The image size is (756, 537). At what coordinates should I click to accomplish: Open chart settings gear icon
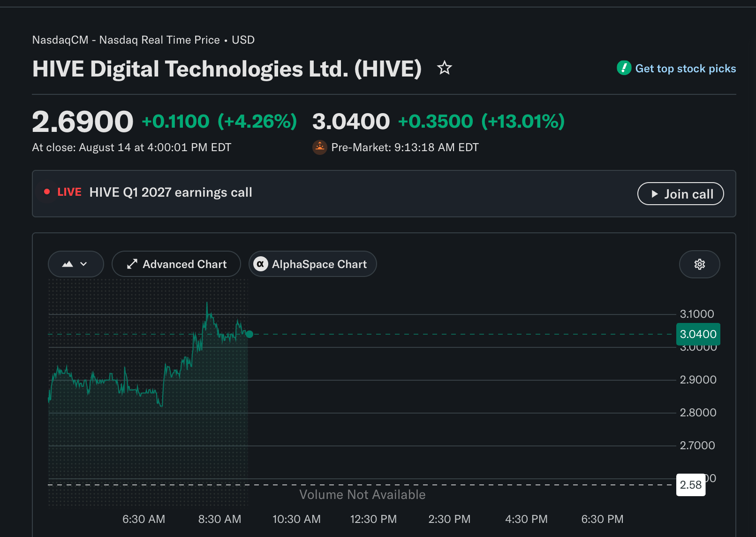[x=700, y=264]
